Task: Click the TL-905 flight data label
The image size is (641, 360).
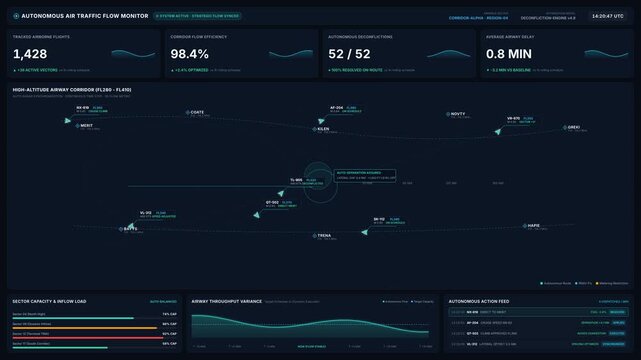Action: pos(306,181)
